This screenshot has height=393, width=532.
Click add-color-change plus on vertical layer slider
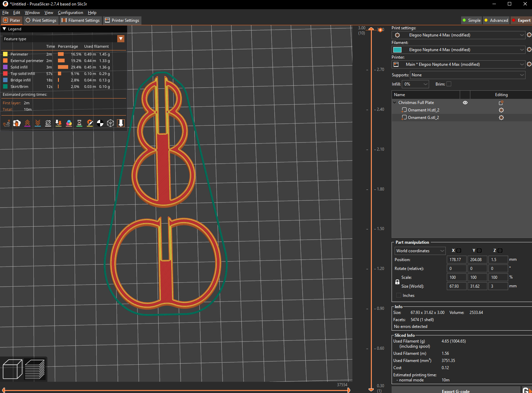(x=380, y=30)
